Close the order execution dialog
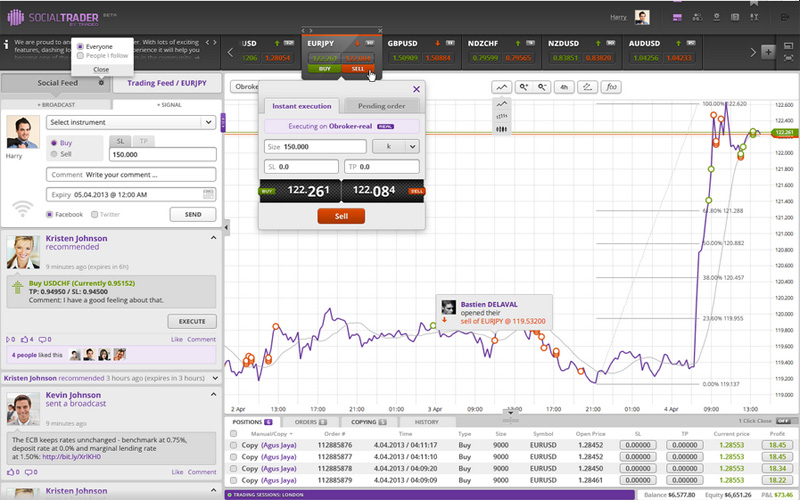Image resolution: width=800 pixels, height=500 pixels. coord(416,89)
